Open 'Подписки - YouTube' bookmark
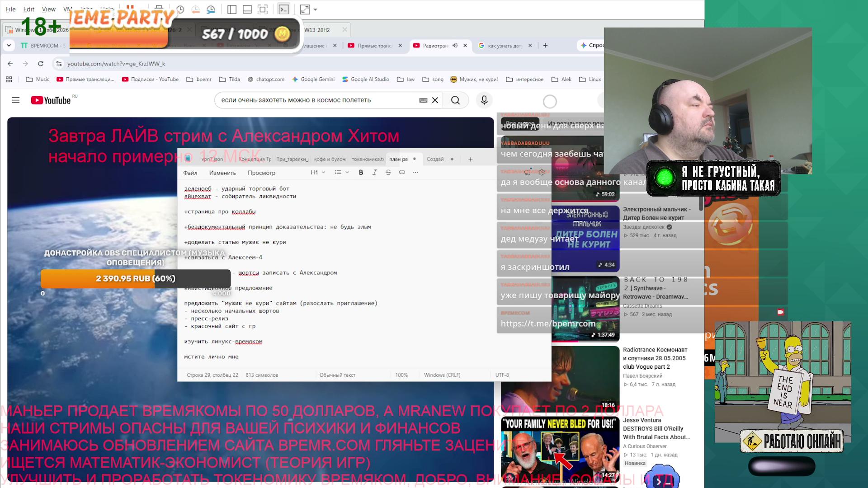This screenshot has width=868, height=488. coord(151,80)
